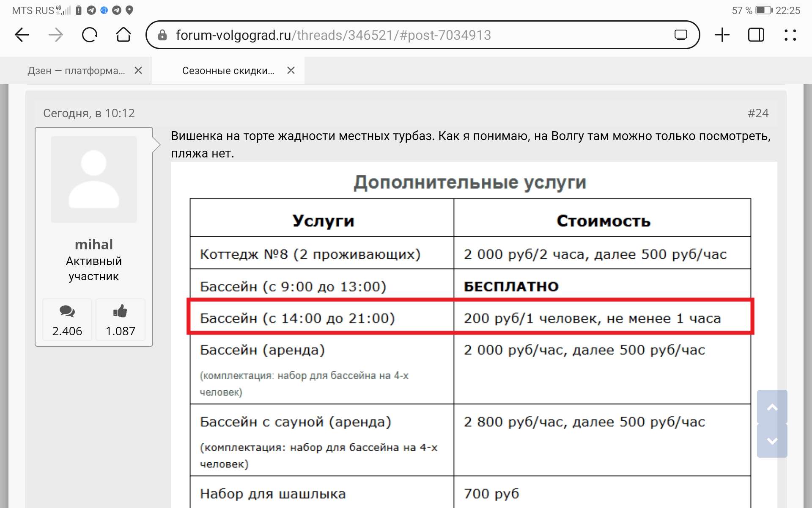Open the browser four-dot menu
Viewport: 812px width, 508px height.
click(x=790, y=35)
